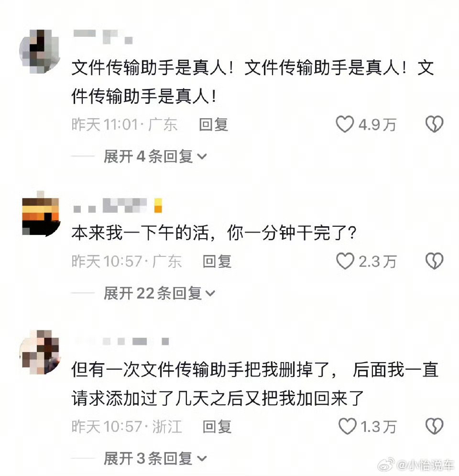Like the comment with 2.3万 likes
The image size is (459, 476).
(x=345, y=261)
